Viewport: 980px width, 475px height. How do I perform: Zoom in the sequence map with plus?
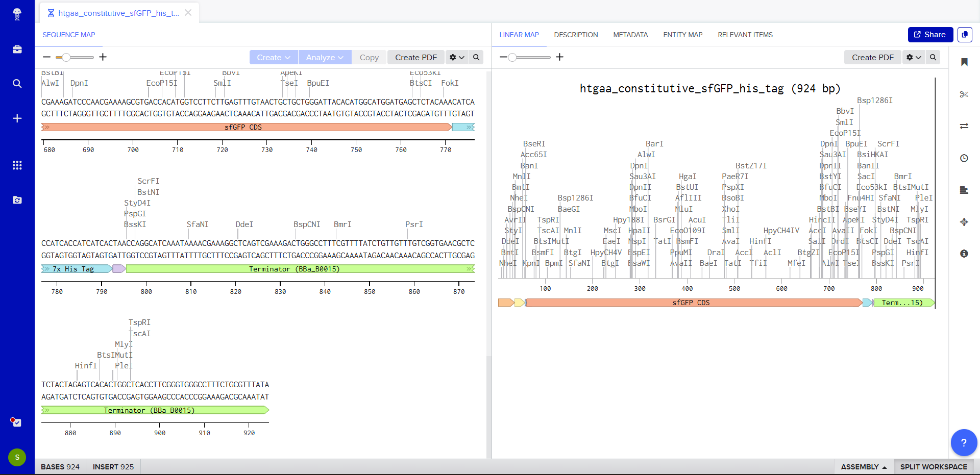pyautogui.click(x=103, y=57)
